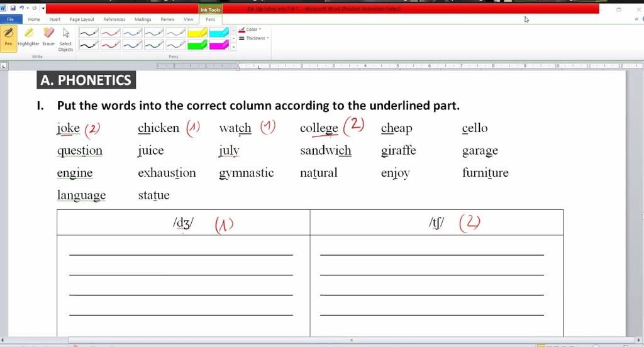Click the word 'statue'
Screen dimensions: 644x347
point(153,195)
